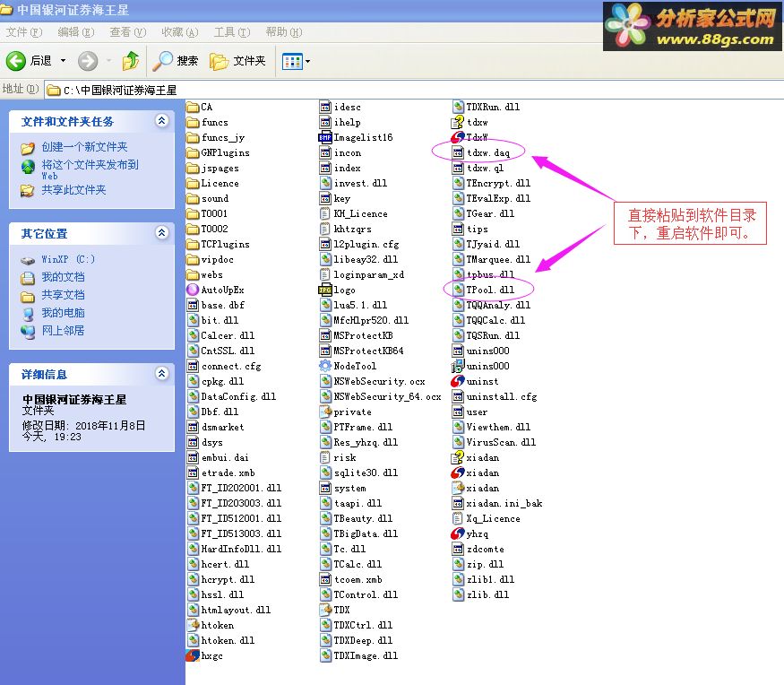Open the 查看(V) menu
The height and width of the screenshot is (685, 784).
point(128,32)
